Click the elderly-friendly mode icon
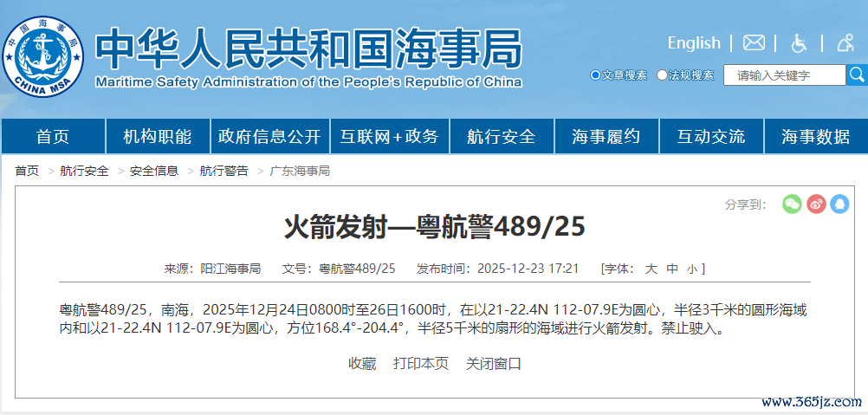The width and height of the screenshot is (868, 415). coord(845,42)
